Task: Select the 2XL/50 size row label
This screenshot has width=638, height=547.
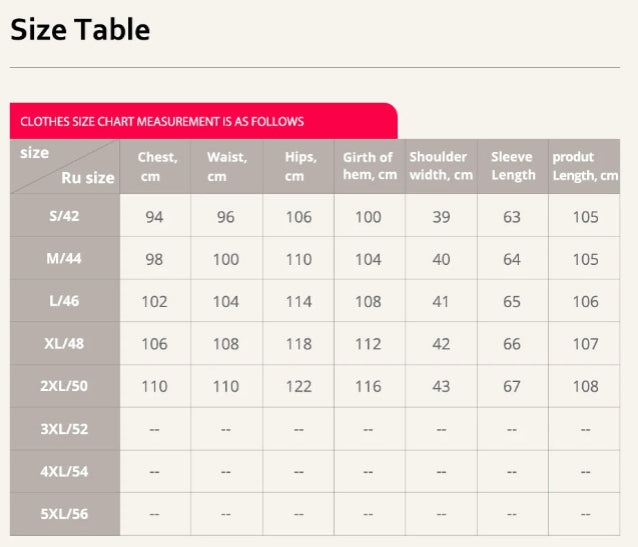Action: coord(65,386)
